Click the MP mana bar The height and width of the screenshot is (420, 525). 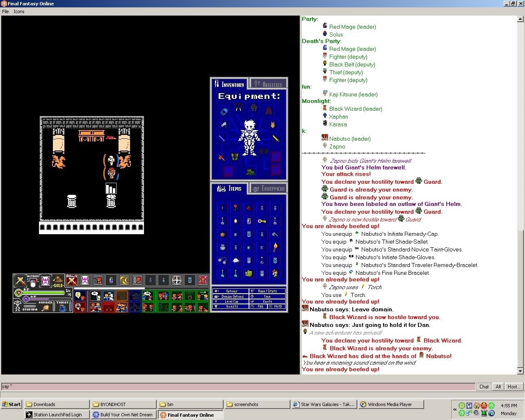[x=50, y=299]
